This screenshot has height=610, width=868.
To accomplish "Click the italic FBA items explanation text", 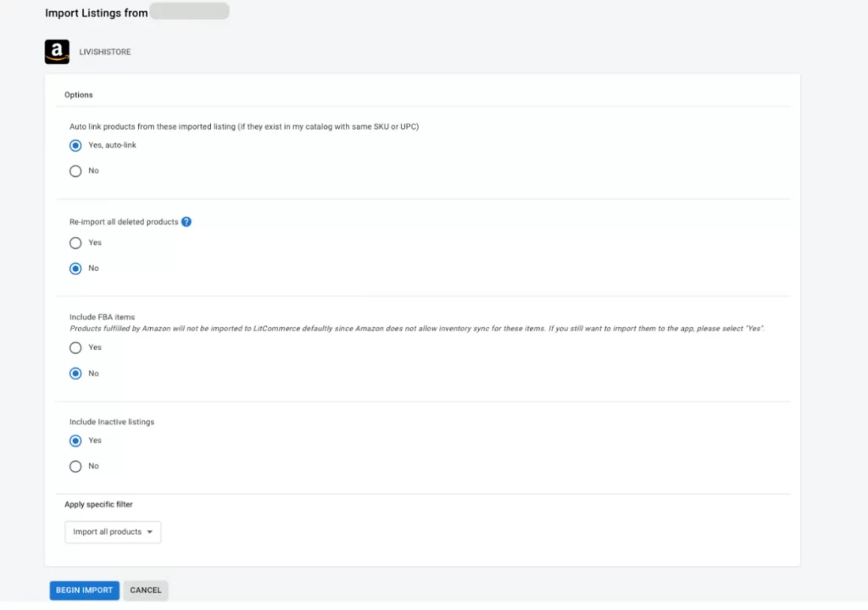I will (417, 327).
